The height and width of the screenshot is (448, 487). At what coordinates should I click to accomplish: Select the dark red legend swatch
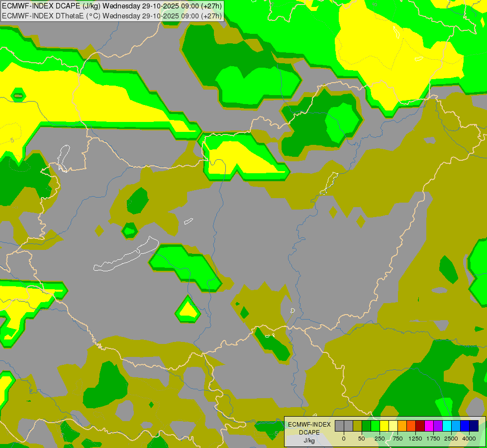point(420,426)
